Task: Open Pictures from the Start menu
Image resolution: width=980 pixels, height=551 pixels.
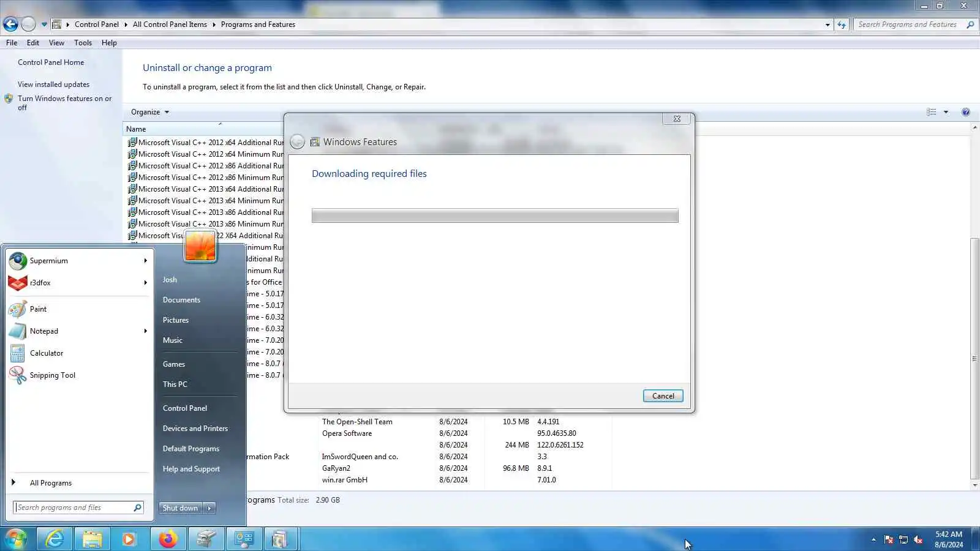Action: pos(176,320)
